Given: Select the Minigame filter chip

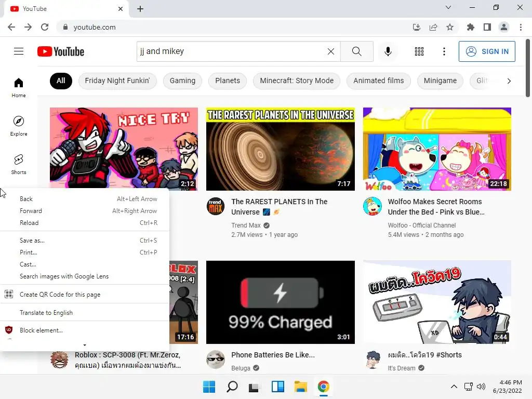Looking at the screenshot, I should pyautogui.click(x=440, y=81).
